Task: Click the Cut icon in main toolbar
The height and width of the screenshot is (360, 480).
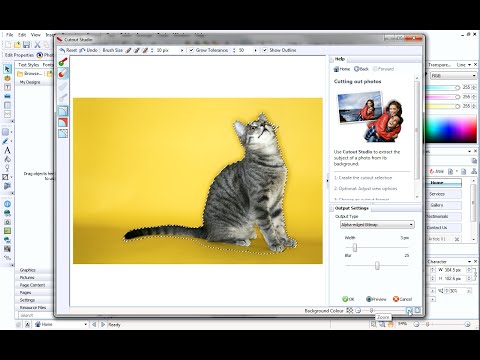Action: click(x=37, y=45)
